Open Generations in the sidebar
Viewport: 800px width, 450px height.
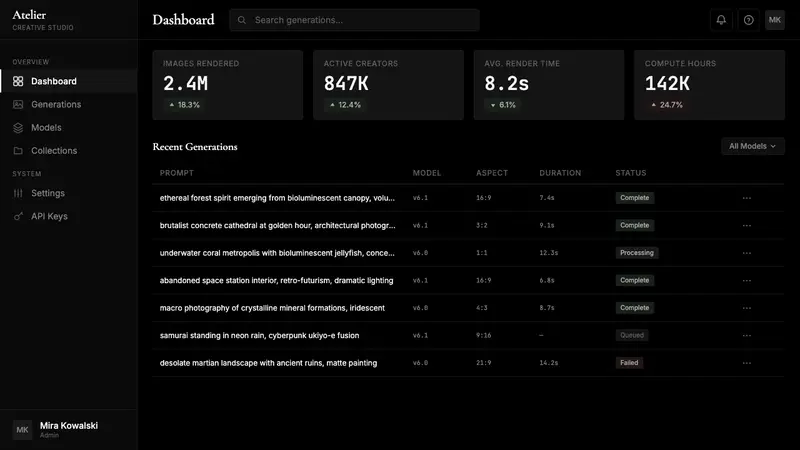click(x=69, y=104)
